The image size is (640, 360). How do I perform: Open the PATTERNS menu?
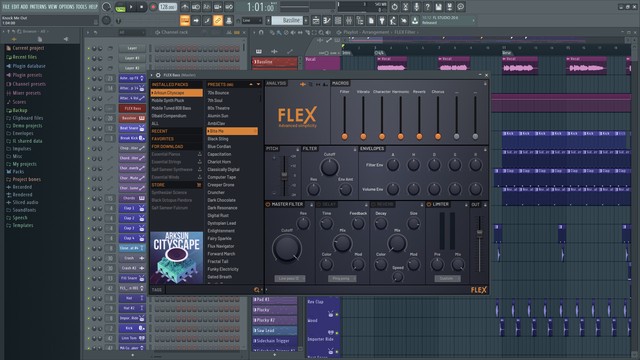click(x=38, y=7)
